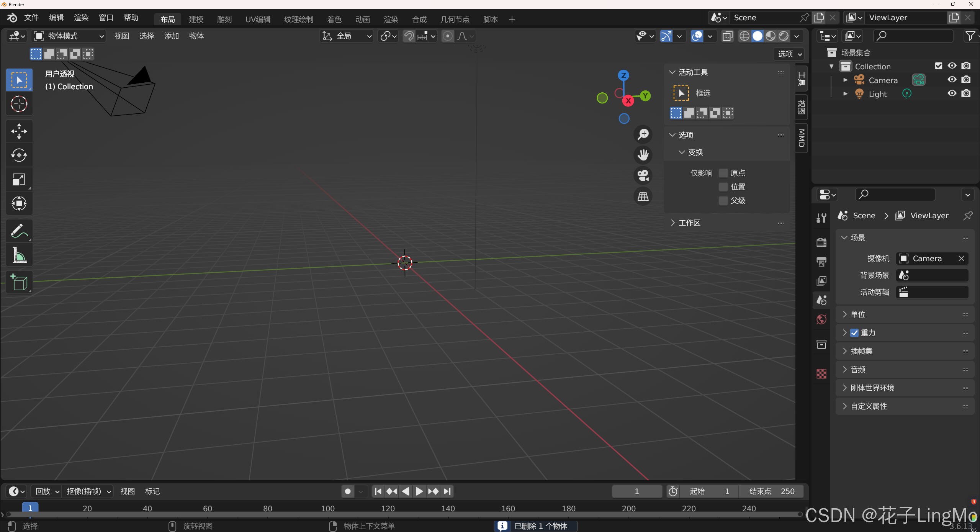Activate the Annotate pencil tool
The image size is (980, 532).
(19, 231)
